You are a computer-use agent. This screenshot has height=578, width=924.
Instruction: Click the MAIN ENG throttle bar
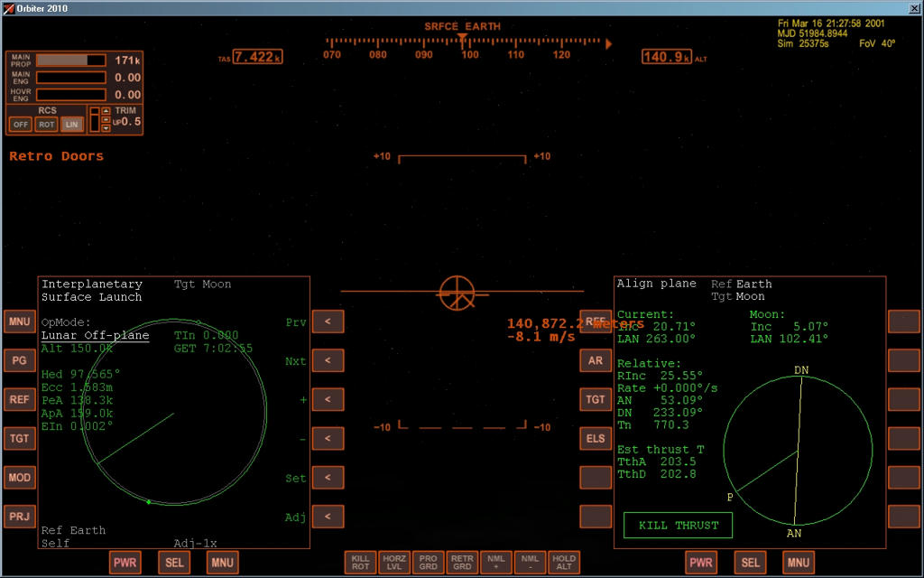71,78
